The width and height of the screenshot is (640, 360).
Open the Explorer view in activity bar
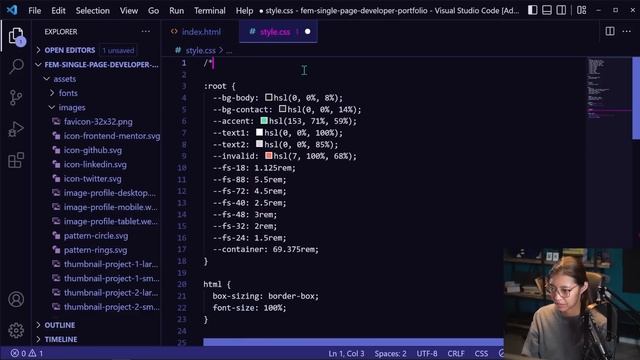point(16,36)
